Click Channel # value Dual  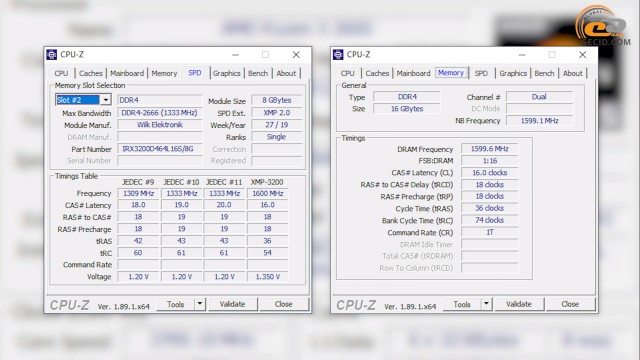(x=539, y=97)
